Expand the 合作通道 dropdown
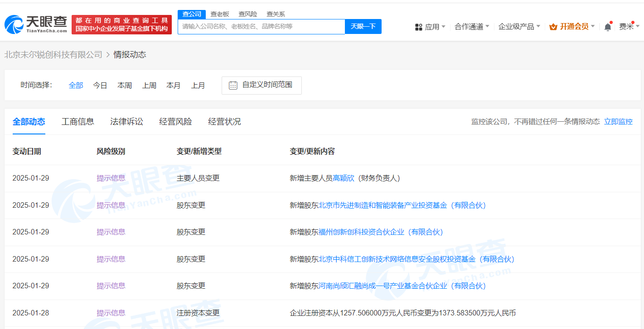Viewport: 644px width, 329px height. pos(469,26)
